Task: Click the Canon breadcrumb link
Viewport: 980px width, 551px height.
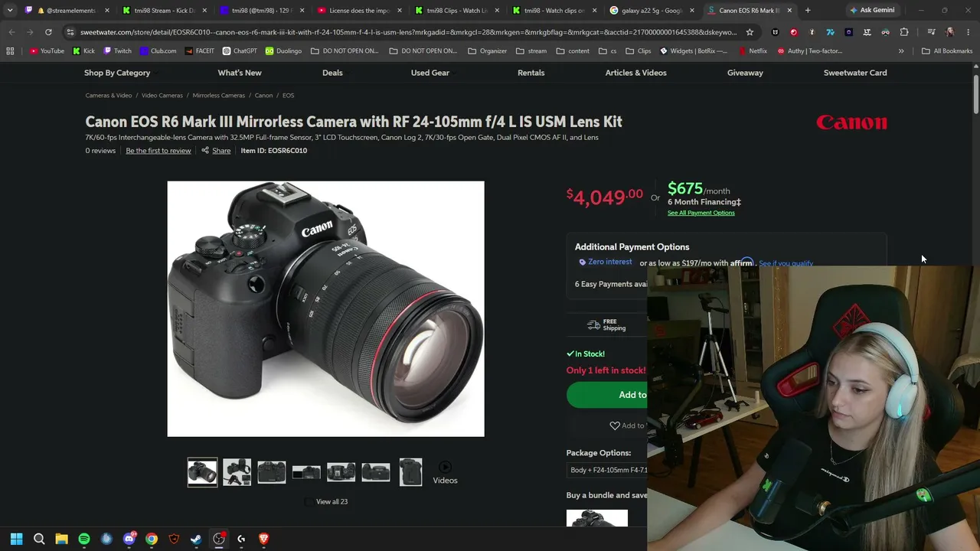Action: click(x=263, y=96)
